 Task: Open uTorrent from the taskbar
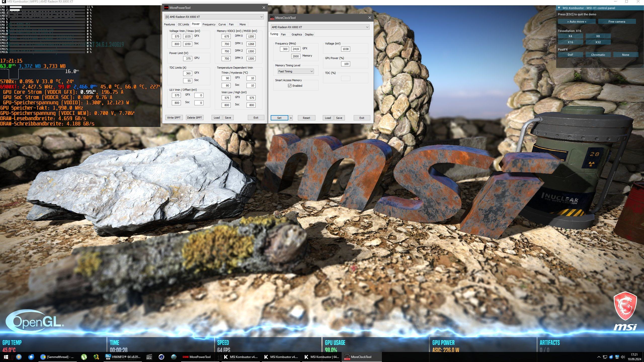coord(84,357)
